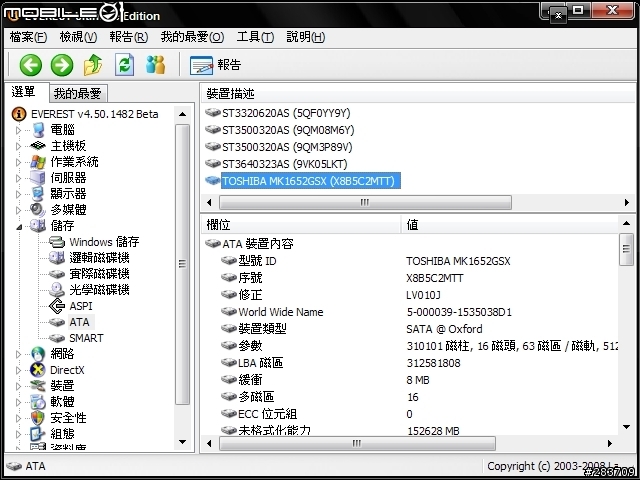640x480 pixels.
Task: Select the 作業系統 Windows flag icon
Action: [38, 162]
